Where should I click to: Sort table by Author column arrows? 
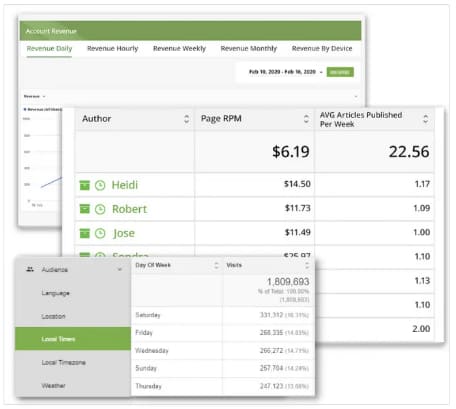[x=187, y=119]
